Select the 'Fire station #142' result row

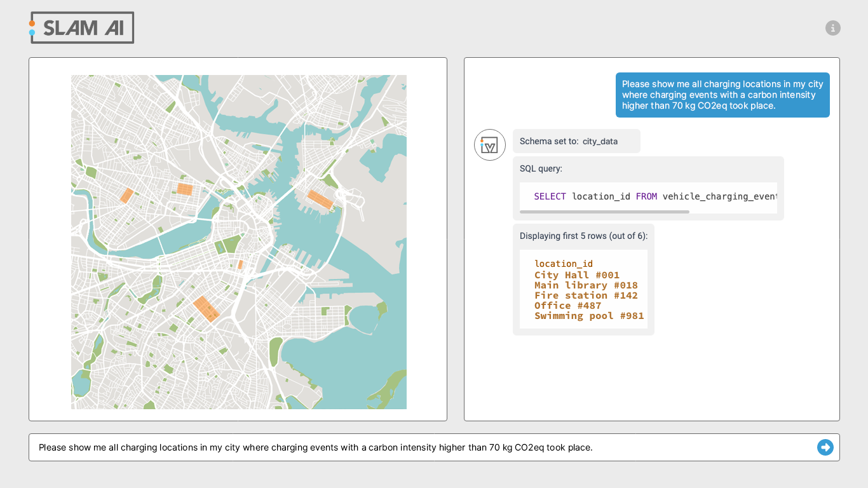pos(586,295)
